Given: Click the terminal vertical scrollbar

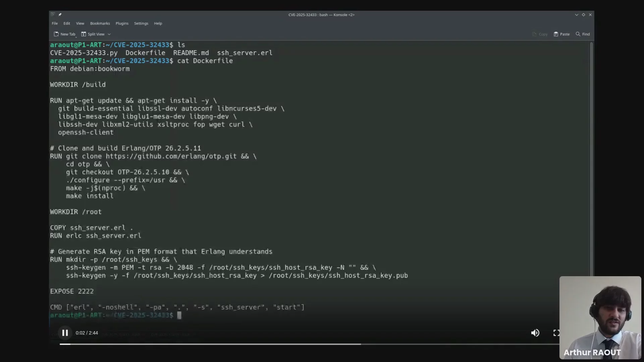Looking at the screenshot, I should (x=591, y=159).
